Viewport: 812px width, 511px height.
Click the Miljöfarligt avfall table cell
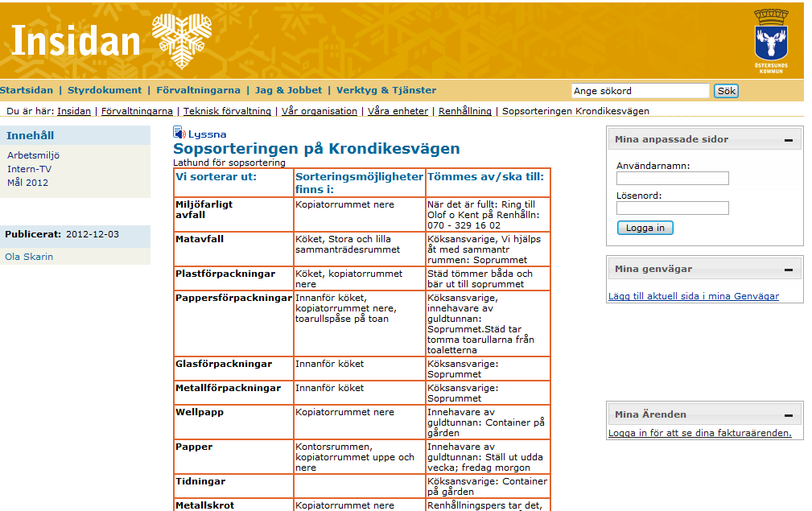pos(234,214)
